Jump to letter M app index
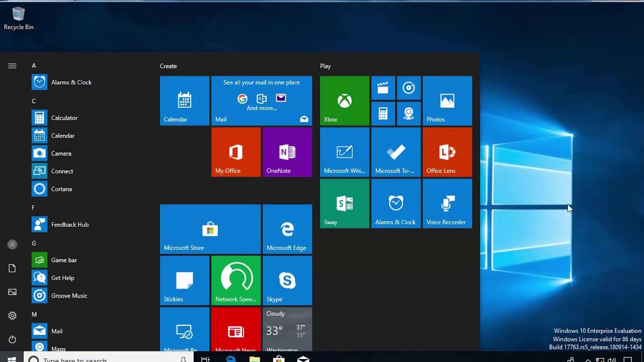Viewport: 644px width, 362px height. click(x=34, y=314)
